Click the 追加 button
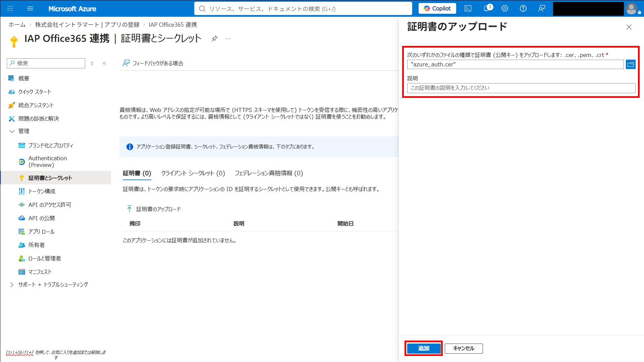644x362 pixels. (424, 349)
